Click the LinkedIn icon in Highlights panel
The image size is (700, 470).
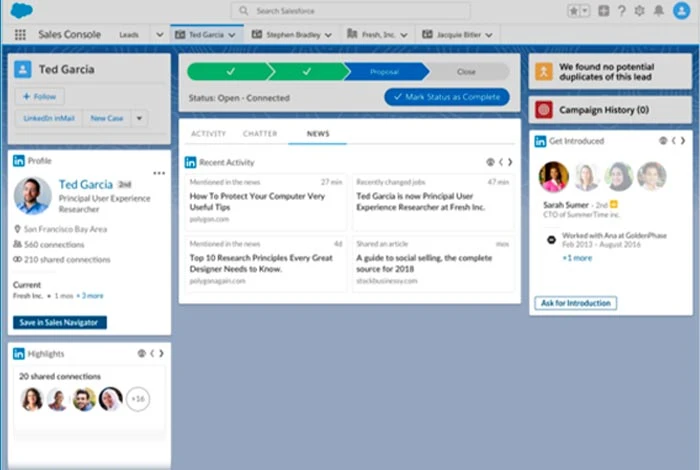[x=19, y=354]
